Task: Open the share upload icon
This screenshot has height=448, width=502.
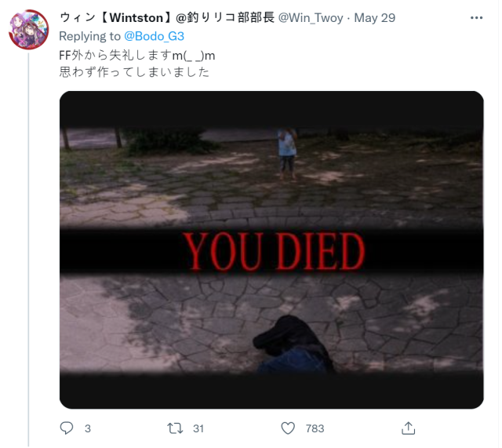Action: (x=408, y=428)
